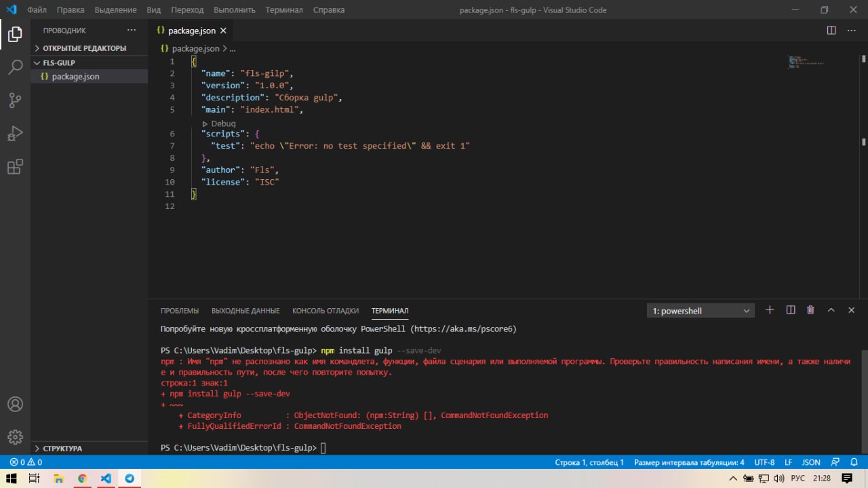Click Строка 1, столбец 1 in status bar
The height and width of the screenshot is (488, 868).
(589, 462)
